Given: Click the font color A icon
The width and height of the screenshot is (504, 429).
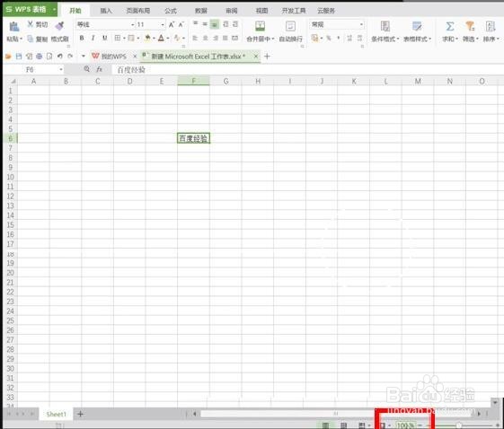Looking at the screenshot, I should pyautogui.click(x=161, y=38).
